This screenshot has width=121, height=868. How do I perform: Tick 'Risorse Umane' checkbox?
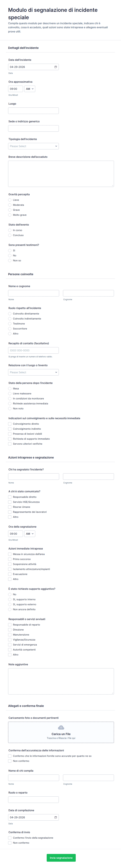(x=10, y=507)
